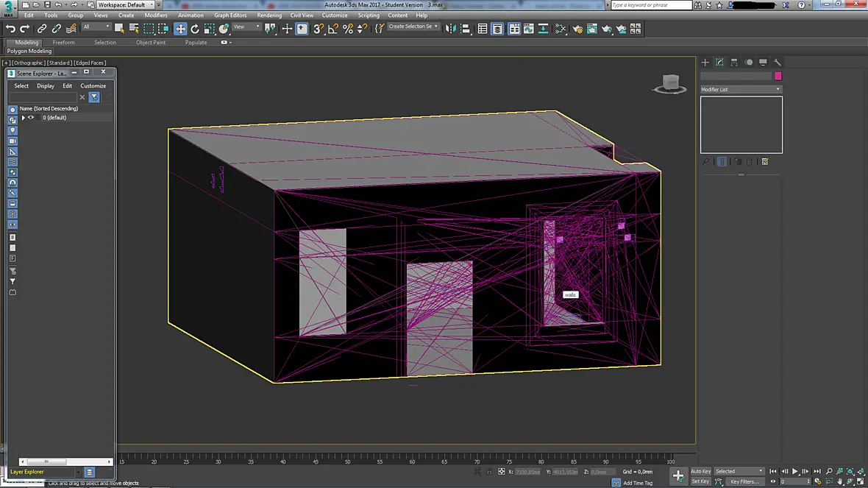The width and height of the screenshot is (868, 488).
Task: Click the Mirror tool icon
Action: [x=451, y=29]
